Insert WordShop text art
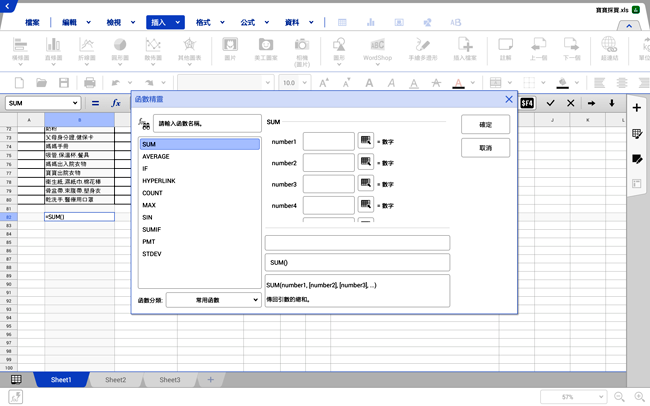Screen dimensions: 650x406 (377, 51)
